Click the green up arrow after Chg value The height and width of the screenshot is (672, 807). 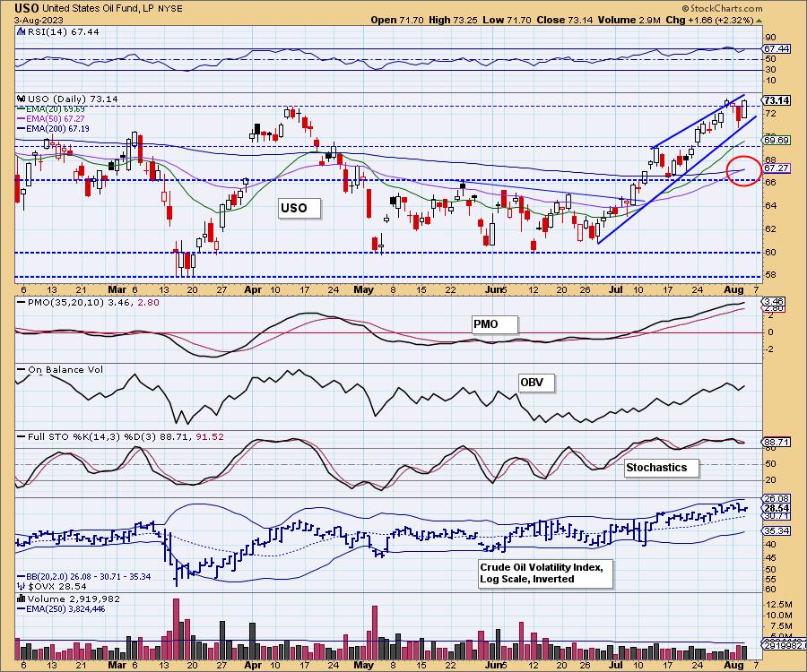pos(759,21)
